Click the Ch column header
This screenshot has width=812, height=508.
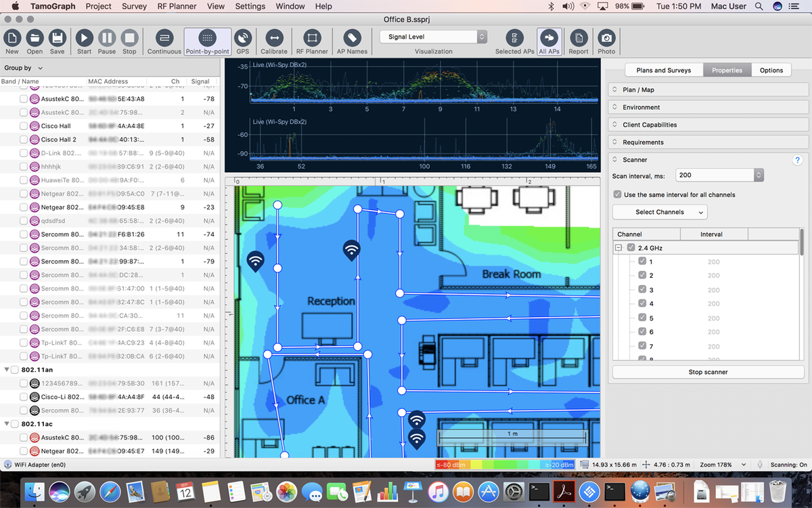(x=175, y=81)
